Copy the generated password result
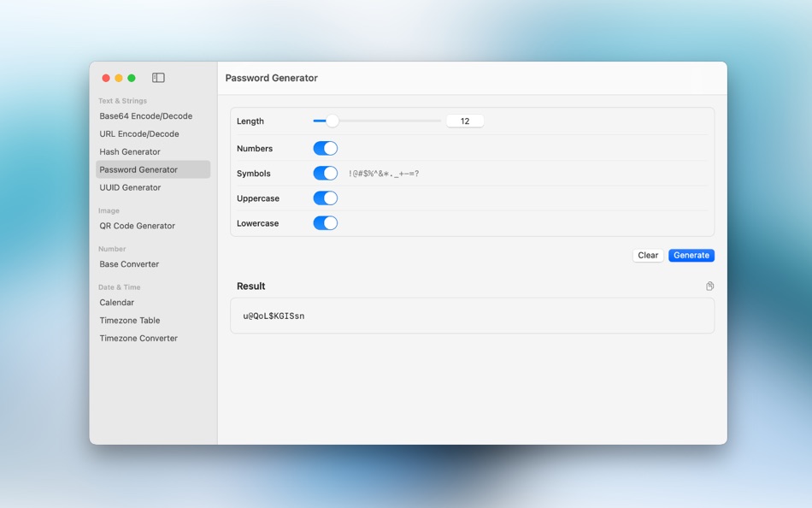The height and width of the screenshot is (508, 812). point(709,286)
